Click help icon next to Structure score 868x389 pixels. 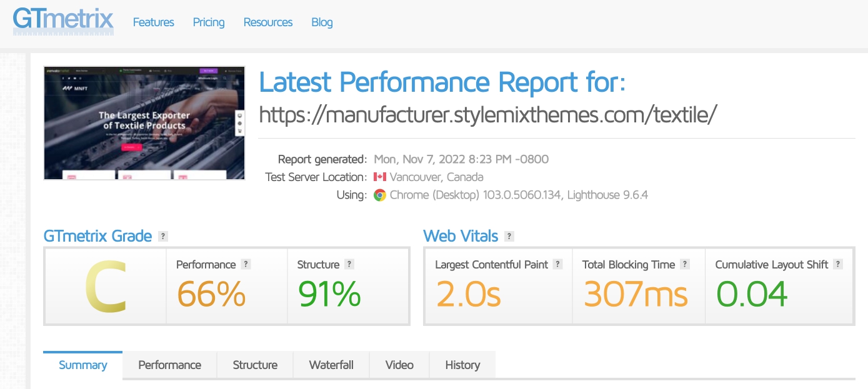point(349,264)
